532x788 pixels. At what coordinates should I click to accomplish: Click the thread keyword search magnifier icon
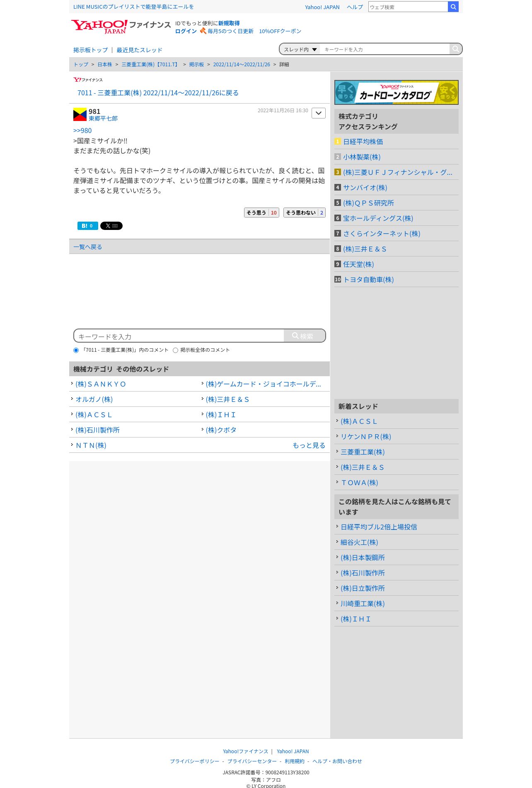click(455, 49)
